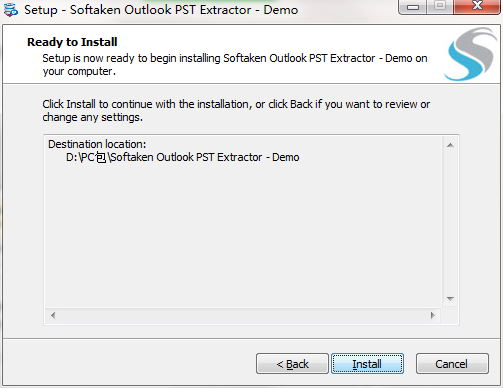Click the Ready to Install heading
The height and width of the screenshot is (388, 503).
click(x=72, y=42)
